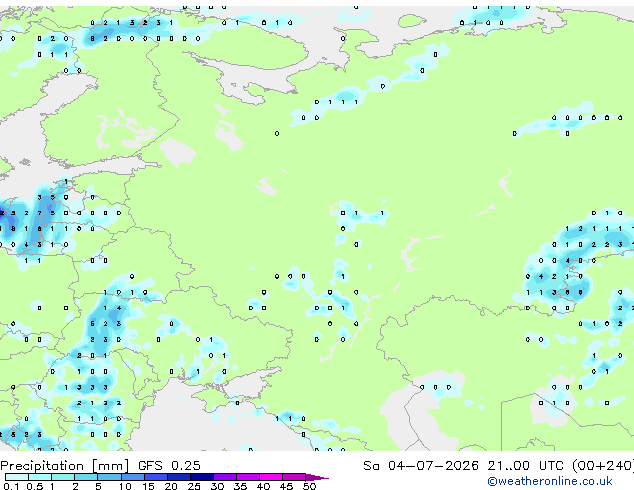Pick the legend swatch between 40 and 45
This screenshot has width=634, height=490.
click(x=271, y=477)
